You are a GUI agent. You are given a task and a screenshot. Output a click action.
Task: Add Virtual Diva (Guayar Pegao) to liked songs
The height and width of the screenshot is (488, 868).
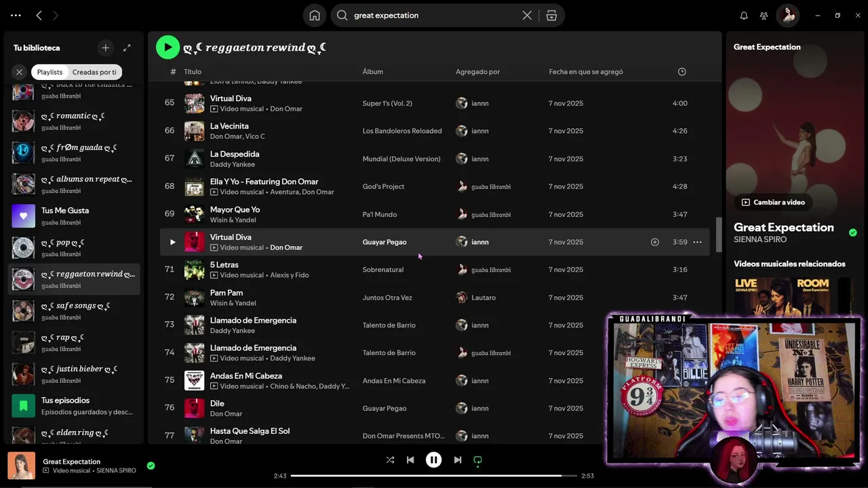654,242
